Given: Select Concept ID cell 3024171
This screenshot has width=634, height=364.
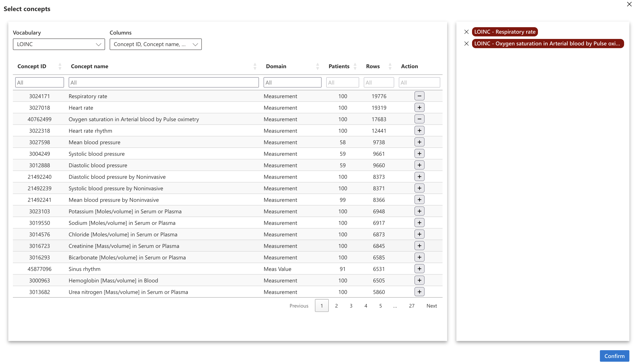Looking at the screenshot, I should [x=39, y=96].
